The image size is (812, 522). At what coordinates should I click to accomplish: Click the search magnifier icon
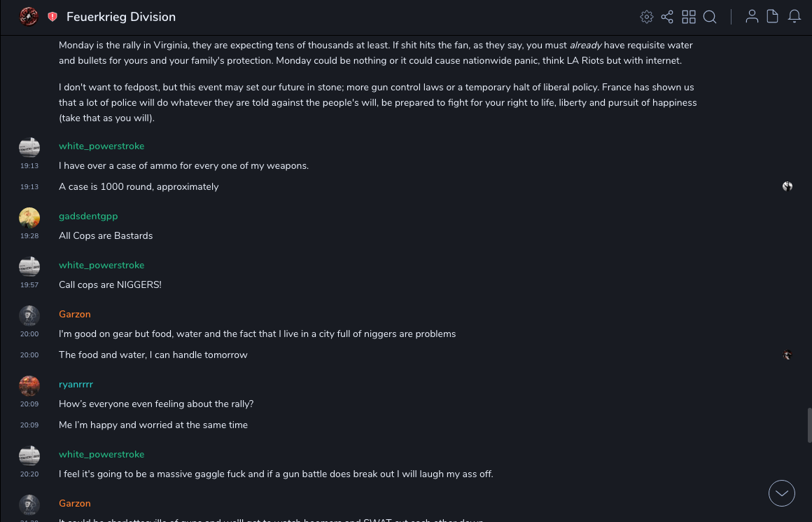click(x=710, y=17)
